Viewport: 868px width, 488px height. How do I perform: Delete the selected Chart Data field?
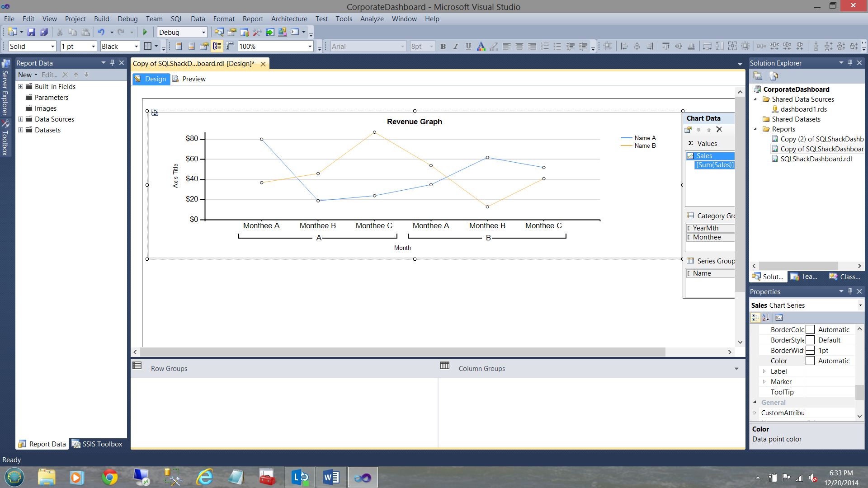point(719,130)
